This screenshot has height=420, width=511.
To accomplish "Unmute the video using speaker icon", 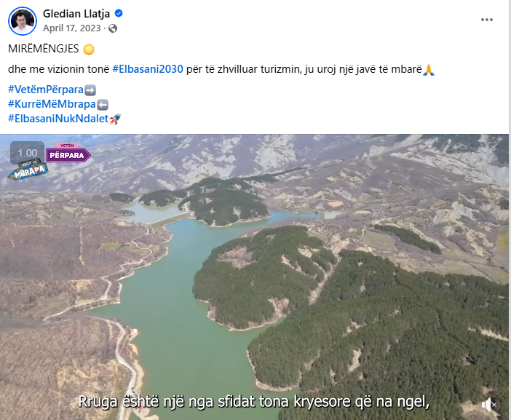I will click(488, 405).
